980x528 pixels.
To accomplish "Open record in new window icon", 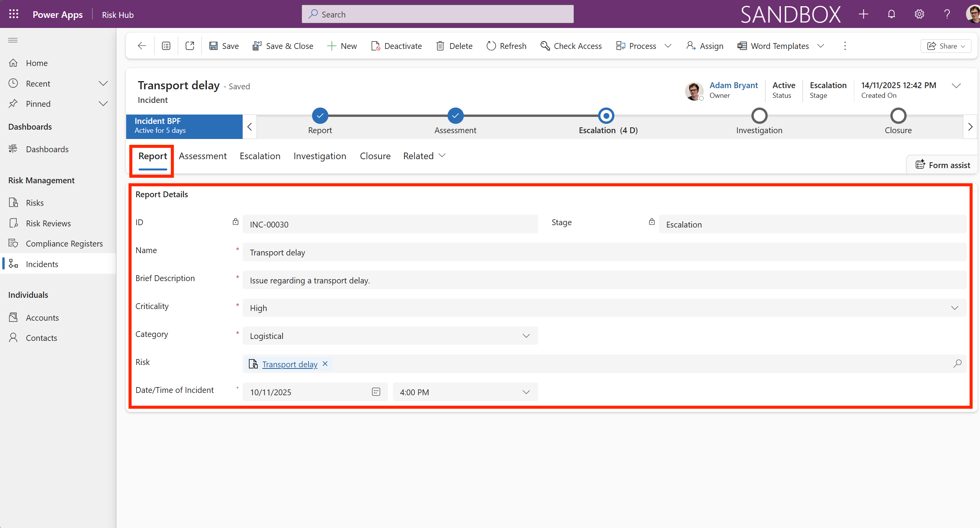I will (190, 46).
